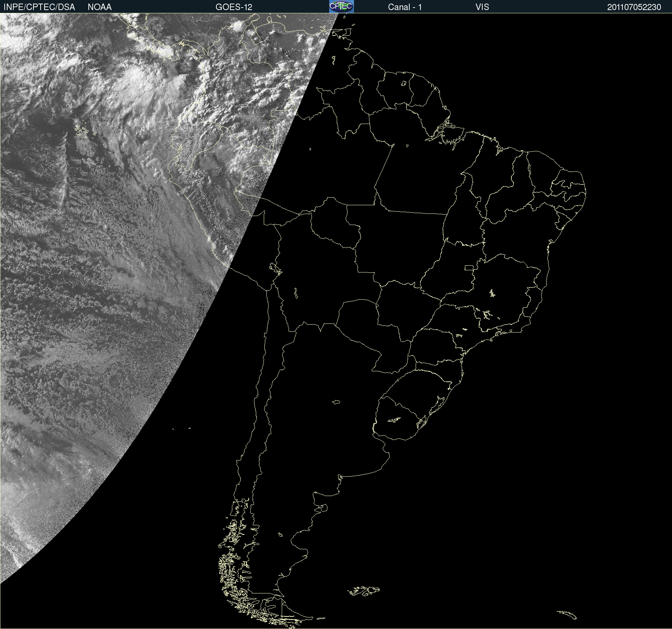This screenshot has height=629, width=672.
Task: Select the GOES-12 satellite label
Action: tap(234, 7)
